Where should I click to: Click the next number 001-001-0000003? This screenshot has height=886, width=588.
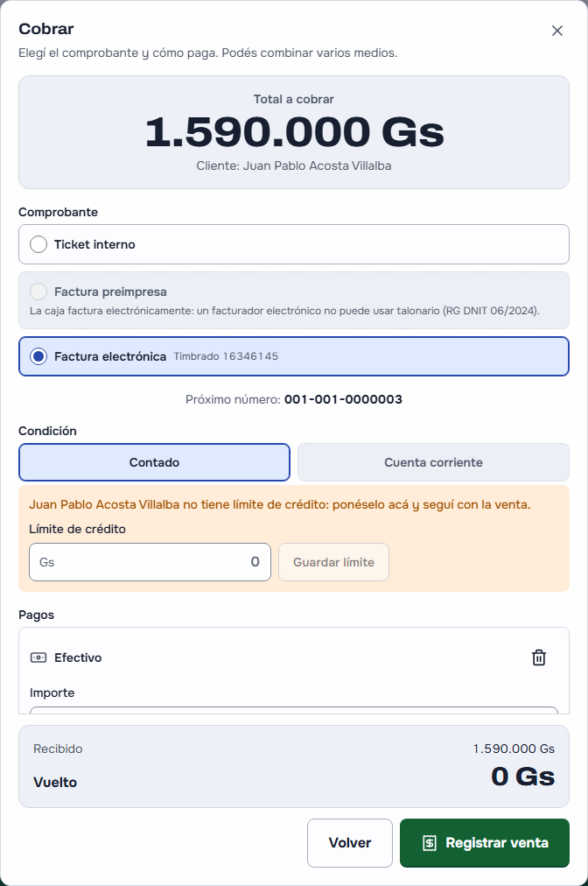click(343, 399)
